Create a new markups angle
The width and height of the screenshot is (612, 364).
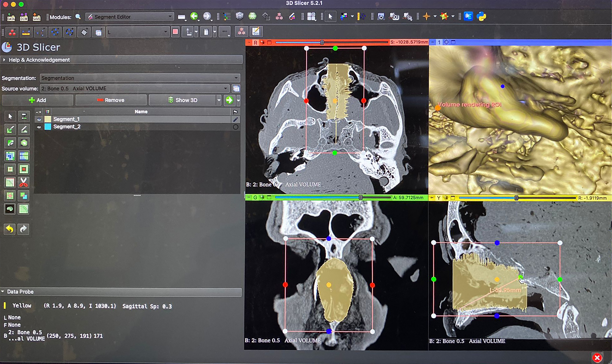coord(40,32)
